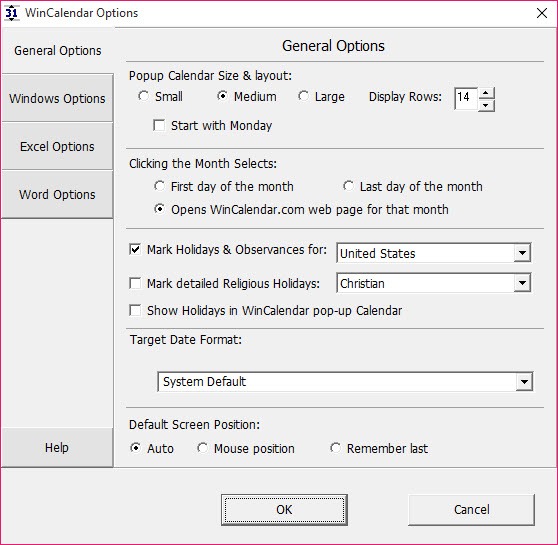Open the Word Options tab

pos(57,194)
